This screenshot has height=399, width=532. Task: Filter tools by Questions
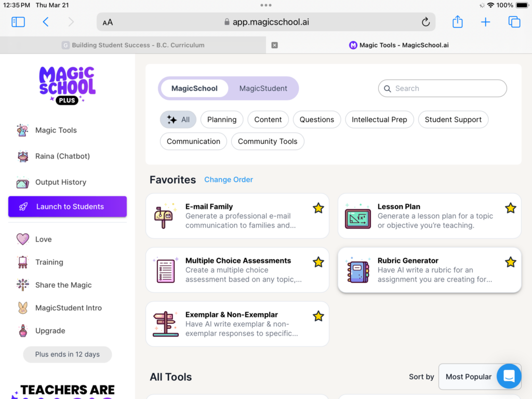pyautogui.click(x=316, y=119)
